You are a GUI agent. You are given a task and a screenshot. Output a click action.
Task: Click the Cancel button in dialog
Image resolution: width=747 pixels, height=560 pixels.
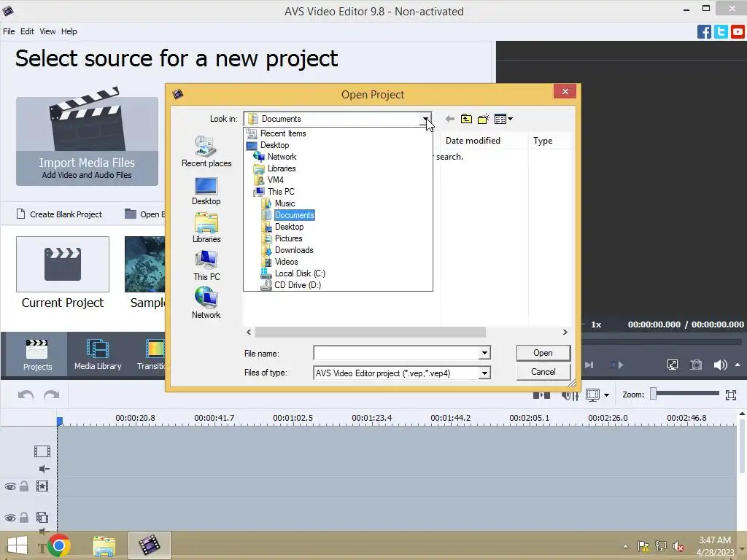click(x=543, y=372)
